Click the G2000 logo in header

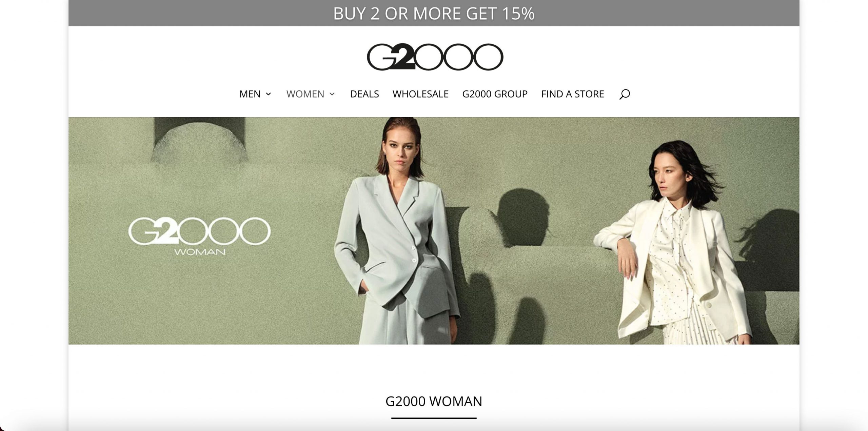[435, 57]
